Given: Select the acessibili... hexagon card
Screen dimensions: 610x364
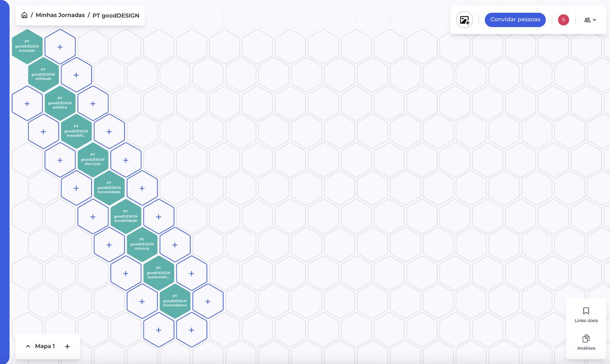Looking at the screenshot, I should click(x=76, y=132).
